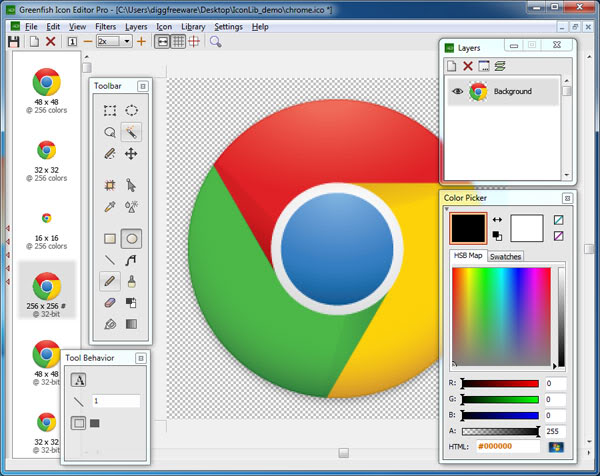Swap foreground and background colors
This screenshot has height=476, width=600.
click(x=496, y=219)
